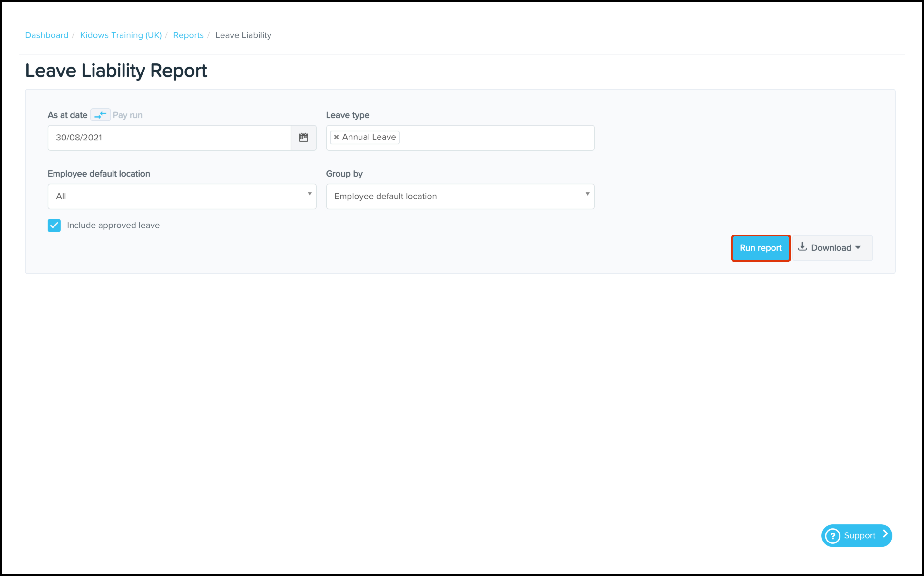
Task: Remove the Annual Leave tag via its x
Action: (x=336, y=137)
